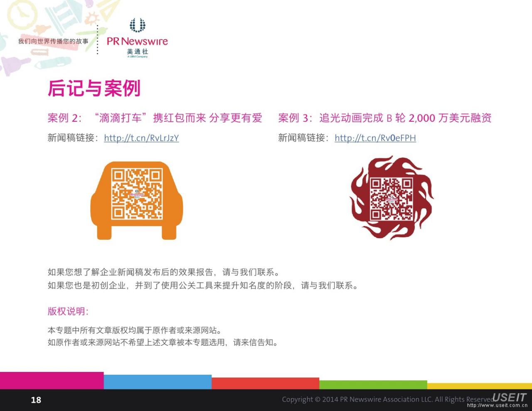Image resolution: width=532 pixels, height=411 pixels.
Task: Click the 版权说明 heading
Action: click(68, 311)
